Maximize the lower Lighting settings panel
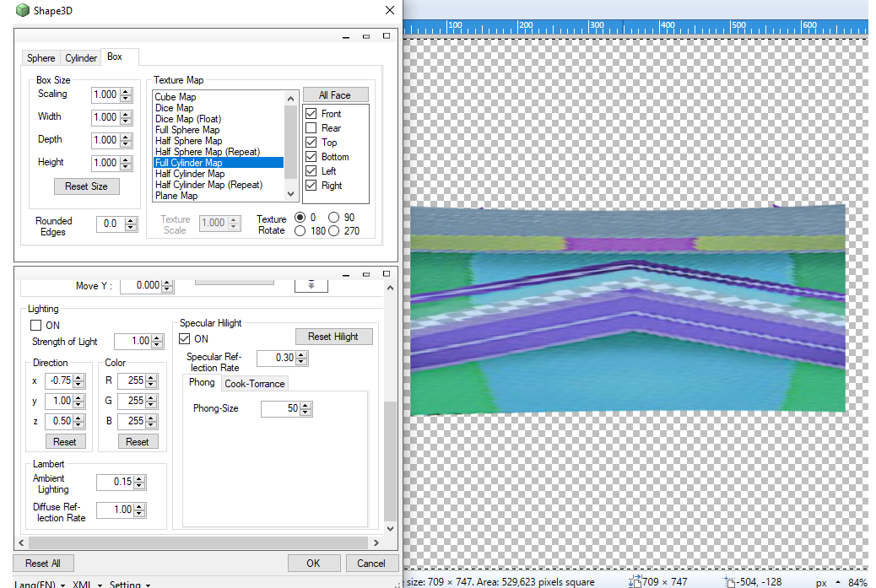The width and height of the screenshot is (876, 588). pyautogui.click(x=386, y=274)
